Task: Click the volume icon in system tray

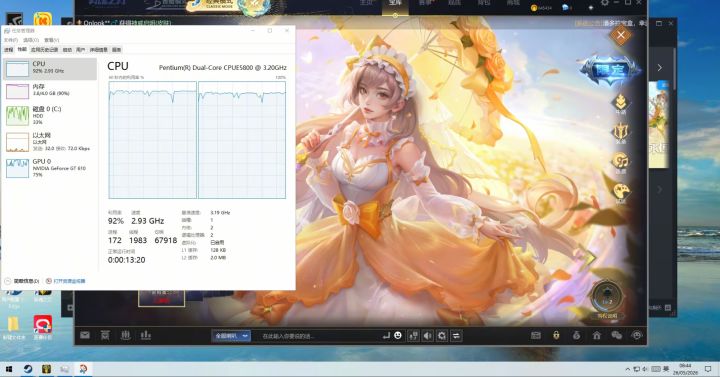Action: pos(645,369)
